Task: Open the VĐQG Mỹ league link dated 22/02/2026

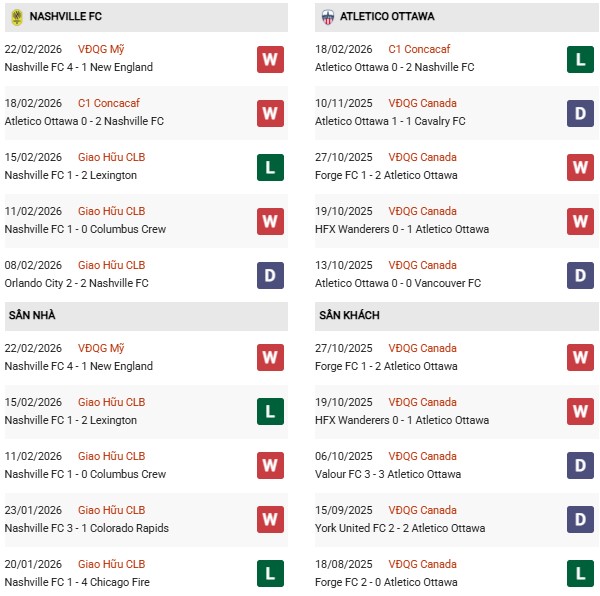Action: point(101,49)
